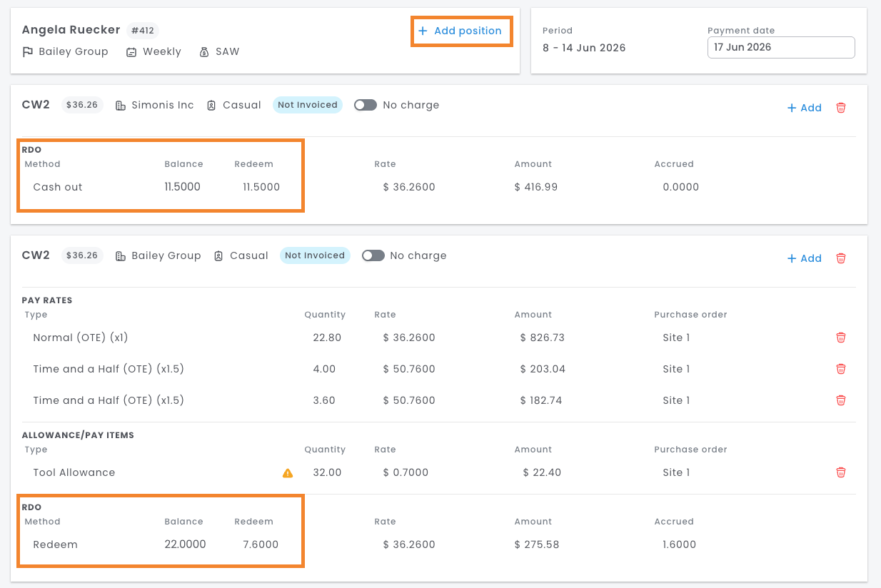881x588 pixels.
Task: Delete the Tool Allowance row
Action: click(x=841, y=472)
